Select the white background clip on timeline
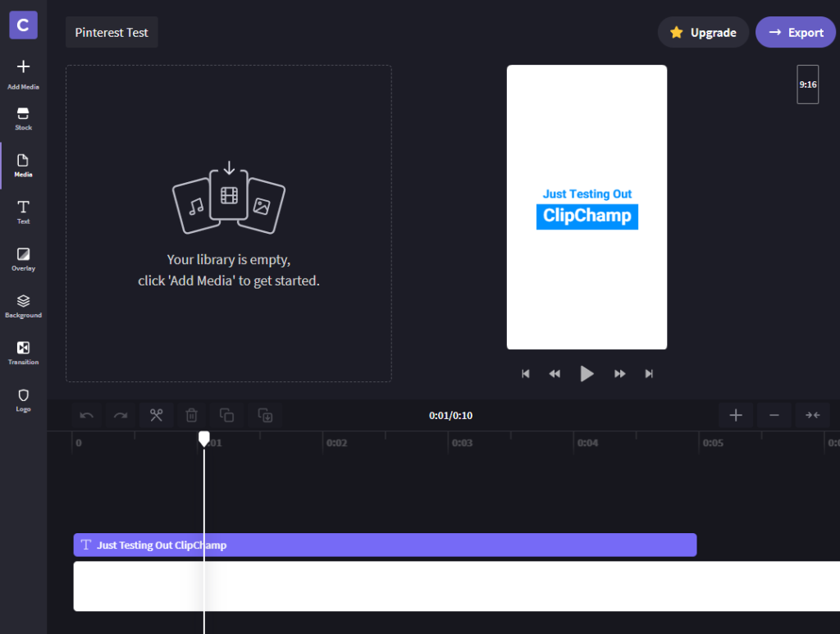The image size is (840, 634). coord(456,586)
